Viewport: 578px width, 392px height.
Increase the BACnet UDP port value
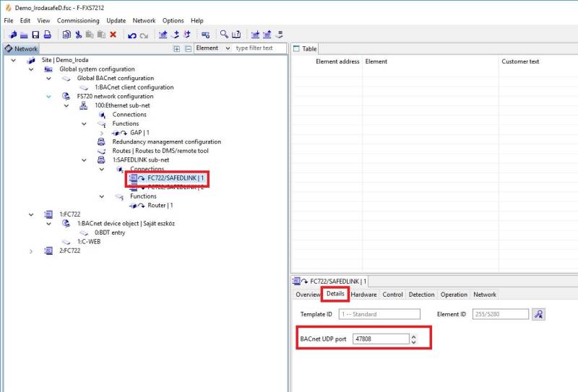pyautogui.click(x=413, y=336)
